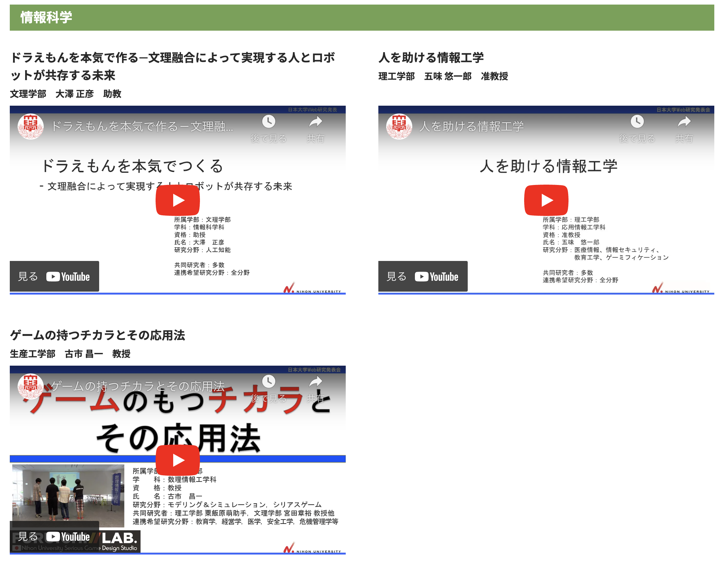
Task: Click the 情報科学 section header
Action: click(46, 17)
